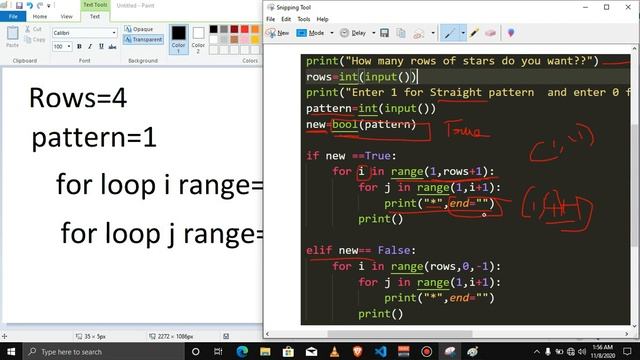Expand the Delay dropdown arrow
The width and height of the screenshot is (640, 360).
(373, 33)
